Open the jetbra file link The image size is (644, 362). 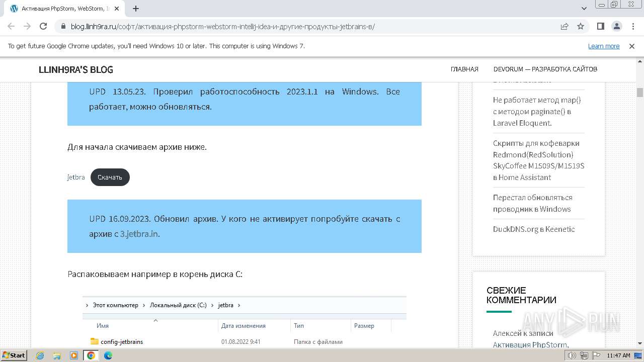coord(76,177)
